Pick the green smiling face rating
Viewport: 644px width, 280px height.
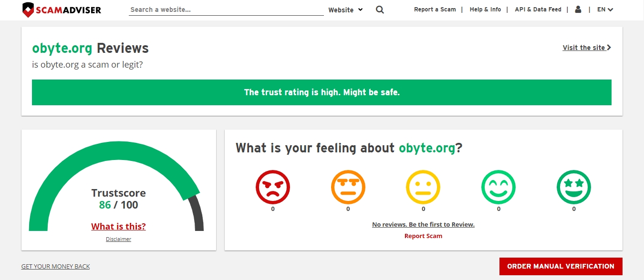click(x=499, y=188)
